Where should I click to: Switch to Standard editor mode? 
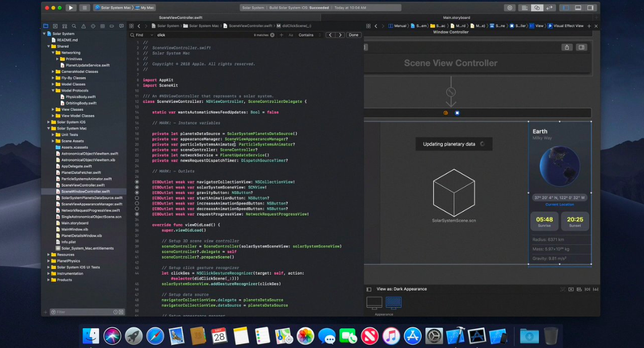coord(525,7)
